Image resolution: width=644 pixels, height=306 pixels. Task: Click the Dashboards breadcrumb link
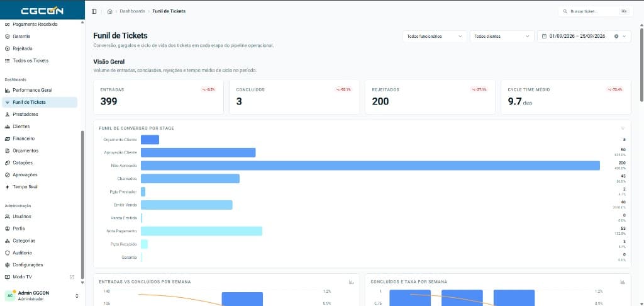pyautogui.click(x=132, y=11)
